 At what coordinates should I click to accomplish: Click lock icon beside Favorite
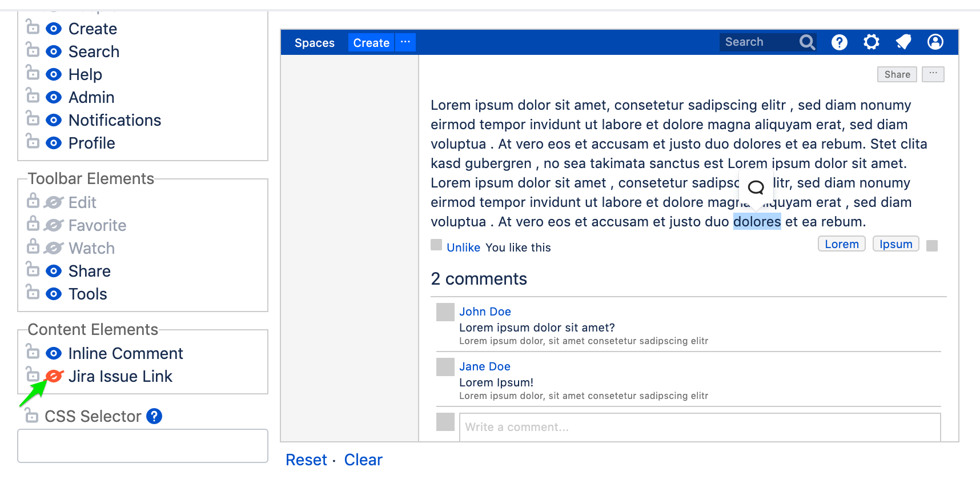pyautogui.click(x=33, y=223)
